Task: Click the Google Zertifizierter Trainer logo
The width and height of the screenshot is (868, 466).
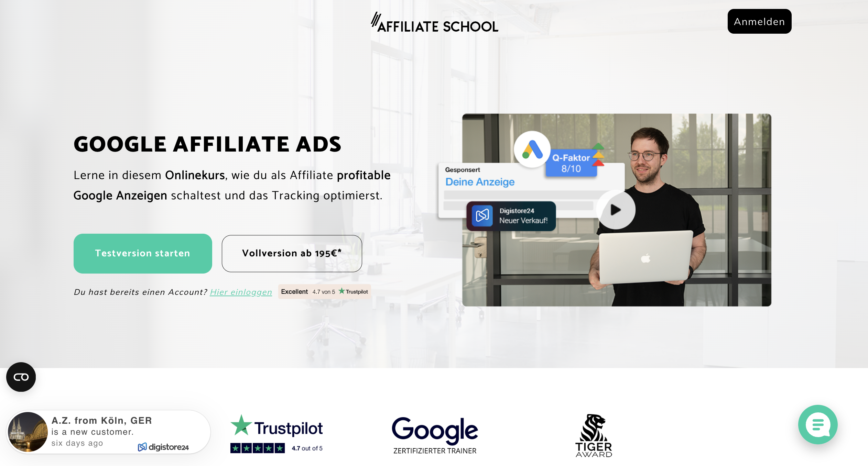Action: tap(434, 434)
